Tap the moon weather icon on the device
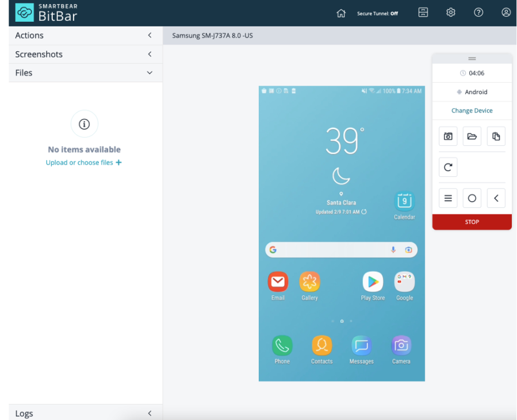 341,176
